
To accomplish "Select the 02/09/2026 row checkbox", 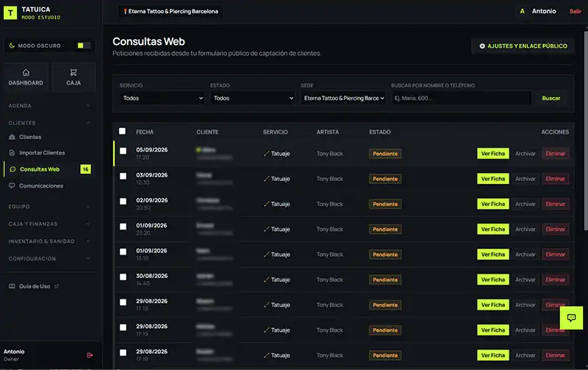I will 123,201.
